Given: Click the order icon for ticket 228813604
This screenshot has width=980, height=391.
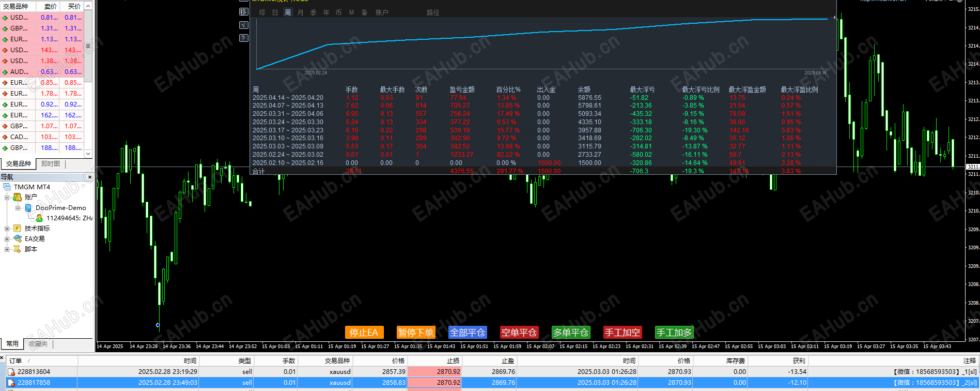Looking at the screenshot, I should click(x=11, y=372).
